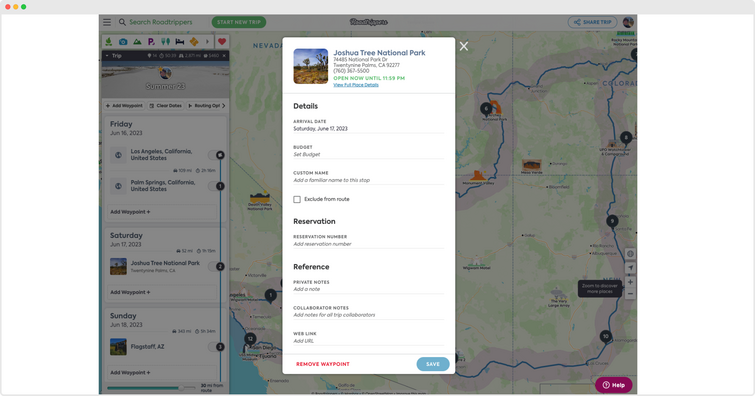Image resolution: width=755 pixels, height=396 pixels.
Task: Click the Remove Waypoint button
Action: click(323, 364)
